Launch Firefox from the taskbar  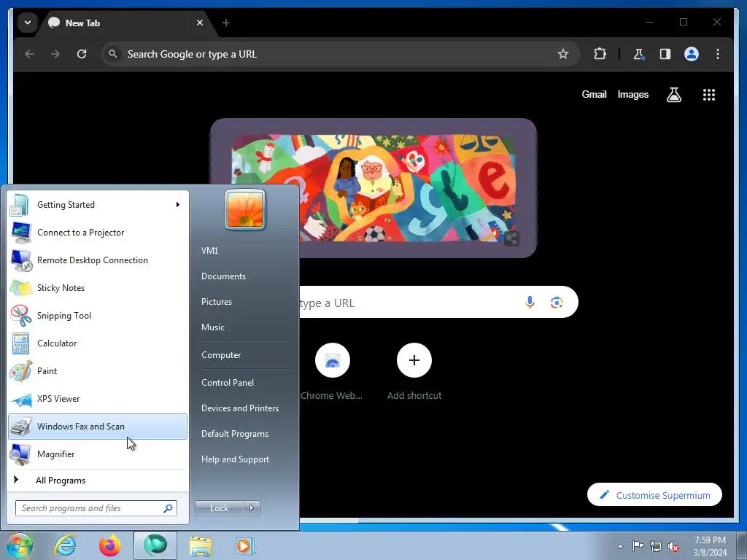pos(110,545)
